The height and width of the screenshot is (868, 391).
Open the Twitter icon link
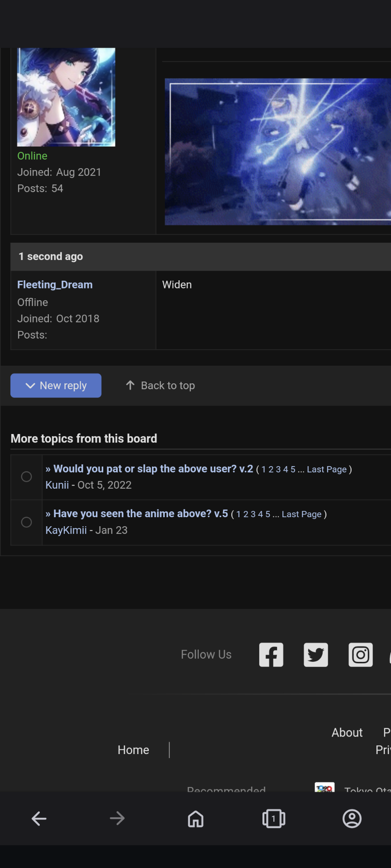pos(315,654)
